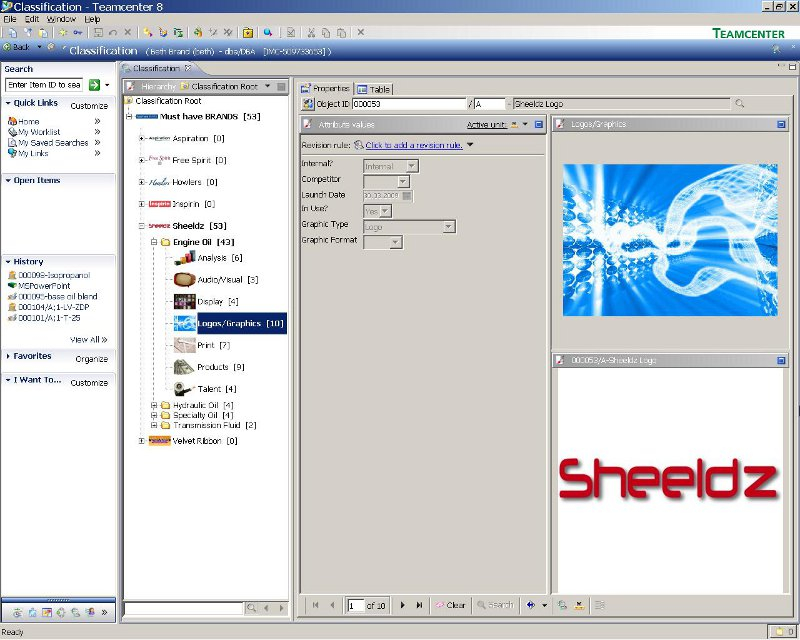Expand the Aspiration brand node
Viewport: 800px width, 640px height.
(142, 138)
